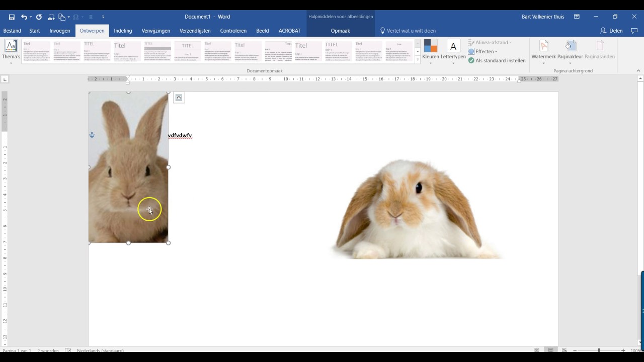This screenshot has width=644, height=362.
Task: Click the account name 'Bart Valkenier thuis'
Action: [543, 17]
